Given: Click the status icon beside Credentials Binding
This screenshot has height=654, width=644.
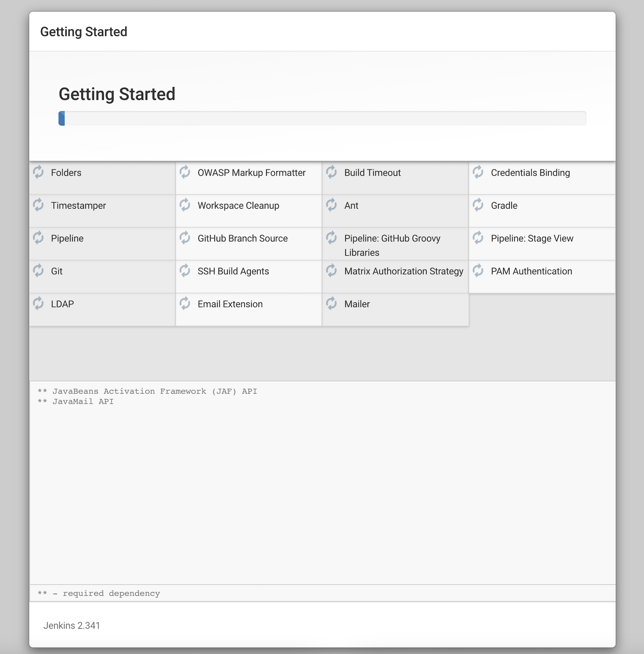Looking at the screenshot, I should (478, 172).
